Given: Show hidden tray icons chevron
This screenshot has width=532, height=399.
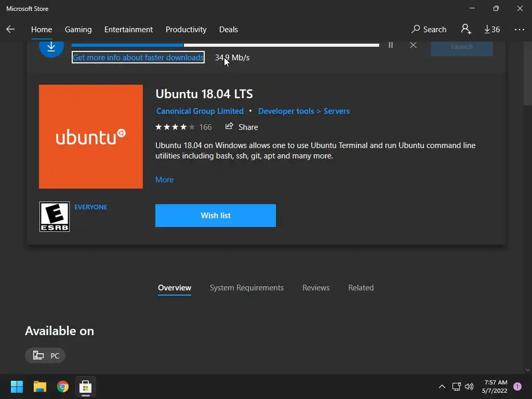Looking at the screenshot, I should (x=442, y=387).
